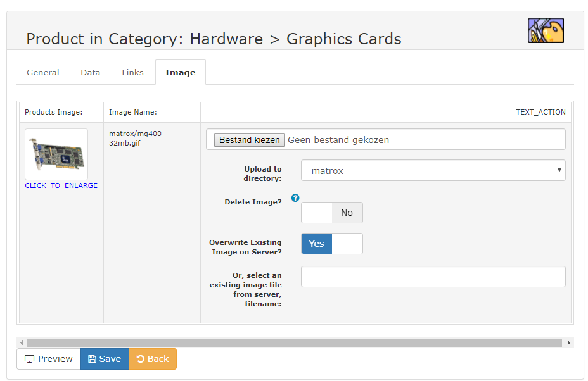Click the CLICK_TO_ENLARGE link
This screenshot has width=588, height=381.
point(61,185)
